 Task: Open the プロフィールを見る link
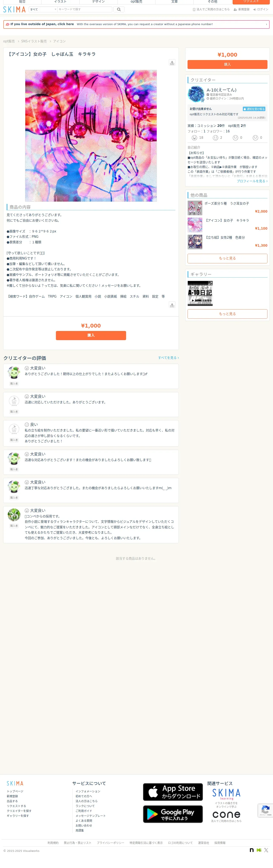252,181
